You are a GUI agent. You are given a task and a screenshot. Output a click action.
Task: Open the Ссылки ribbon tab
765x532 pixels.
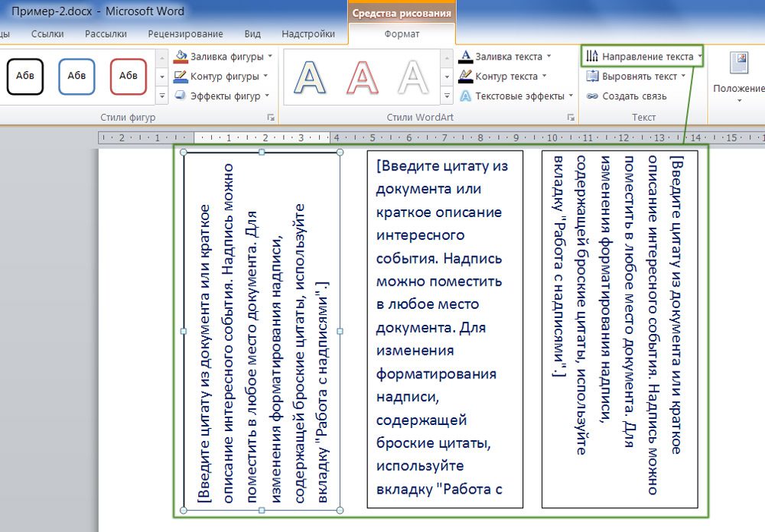coord(47,34)
